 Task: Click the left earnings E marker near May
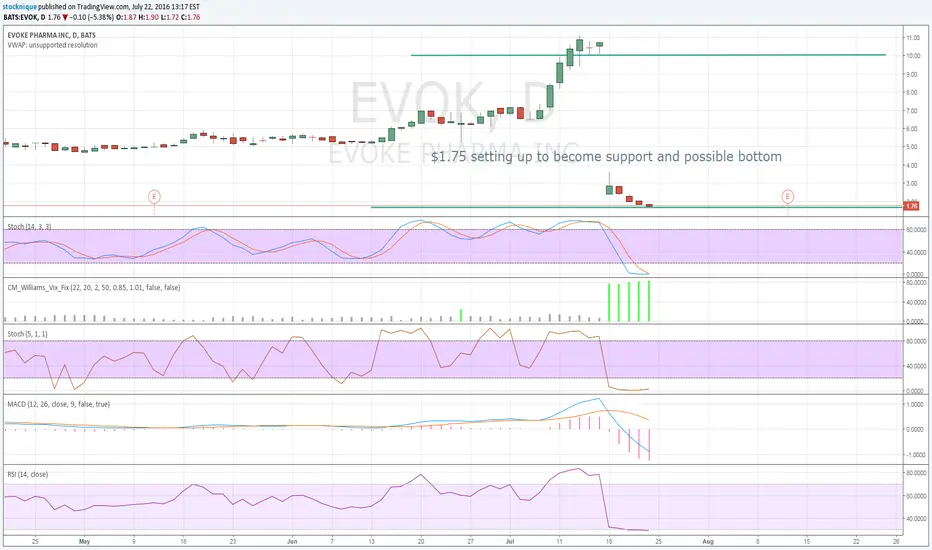point(154,196)
